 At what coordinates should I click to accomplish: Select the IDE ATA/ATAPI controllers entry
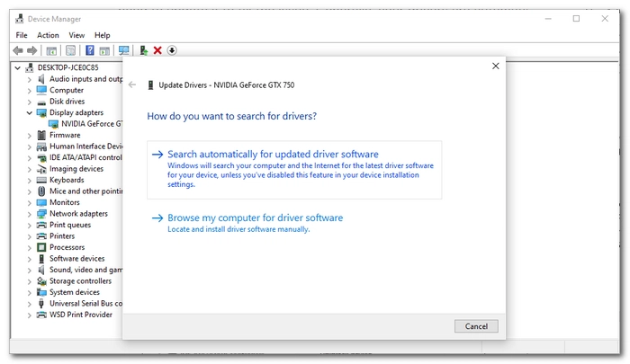click(85, 157)
